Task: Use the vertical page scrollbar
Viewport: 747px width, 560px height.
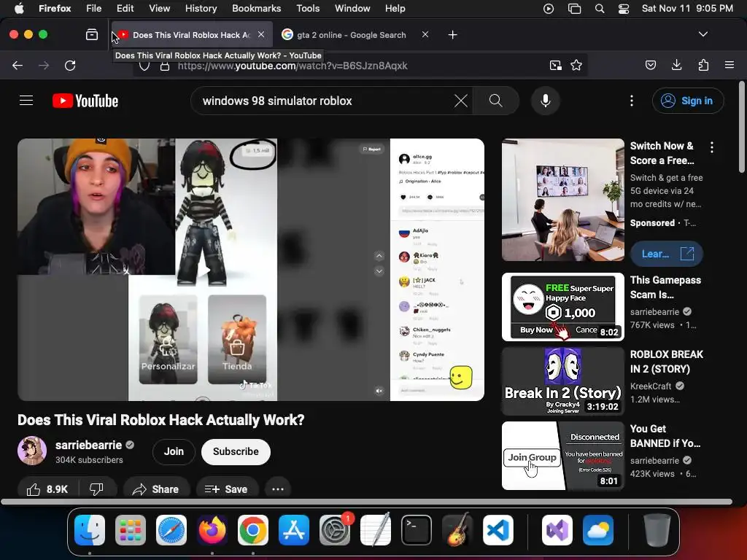Action: tap(742, 127)
